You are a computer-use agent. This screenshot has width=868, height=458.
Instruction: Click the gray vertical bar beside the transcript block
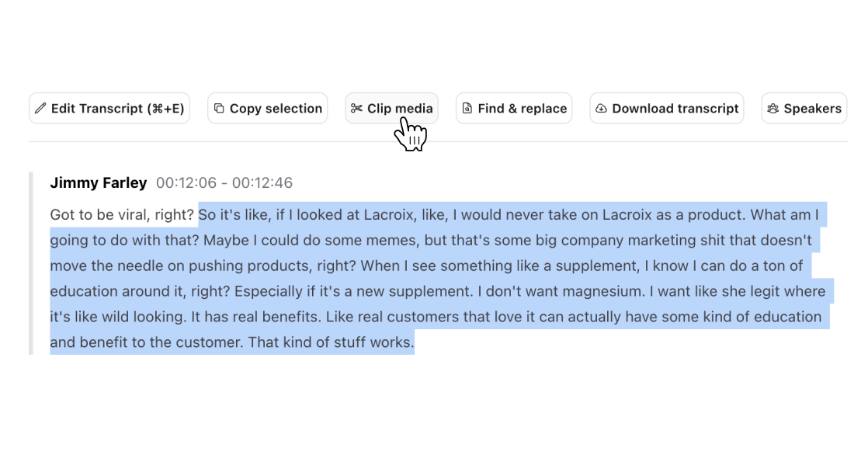pos(31,263)
